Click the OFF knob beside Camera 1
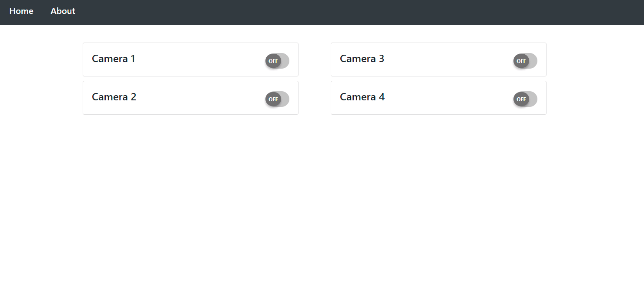The height and width of the screenshot is (288, 644). coord(273,61)
